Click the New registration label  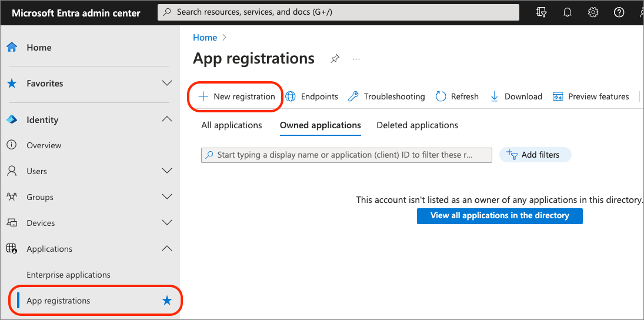tap(245, 96)
